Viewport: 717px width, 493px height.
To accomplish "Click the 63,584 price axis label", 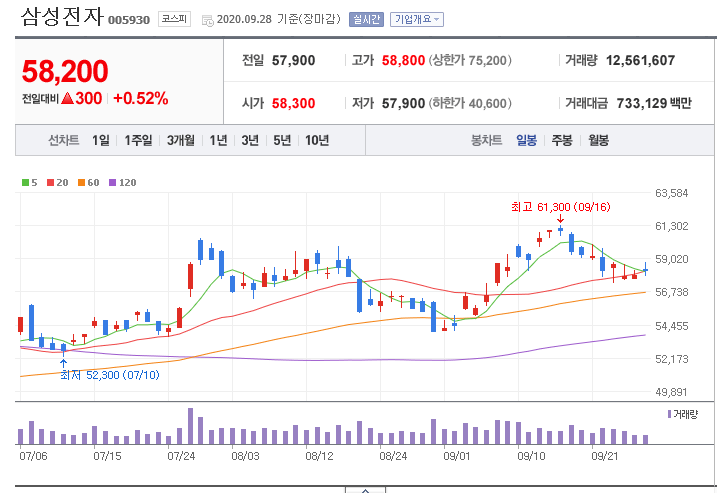I will (672, 193).
